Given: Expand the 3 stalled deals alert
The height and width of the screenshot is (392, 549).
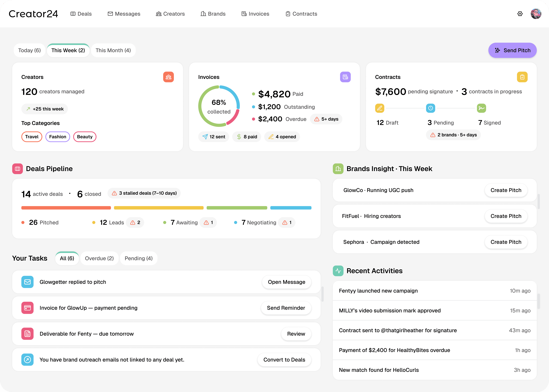Looking at the screenshot, I should coord(144,193).
